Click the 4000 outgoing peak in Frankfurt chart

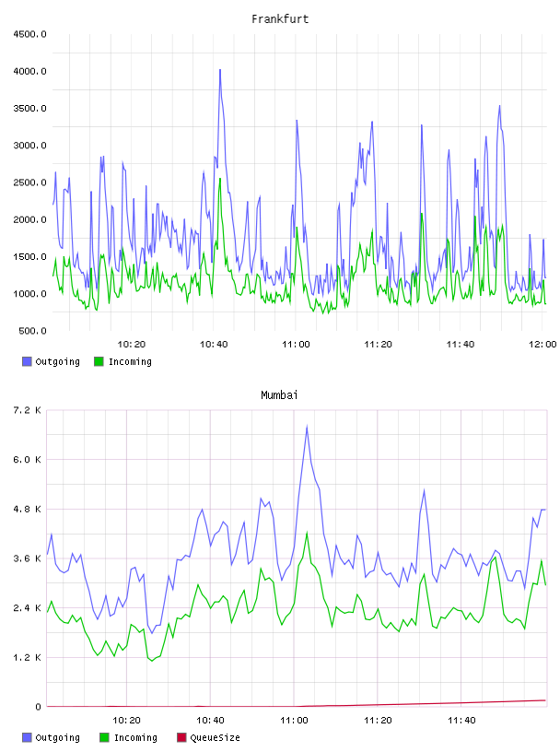point(220,70)
